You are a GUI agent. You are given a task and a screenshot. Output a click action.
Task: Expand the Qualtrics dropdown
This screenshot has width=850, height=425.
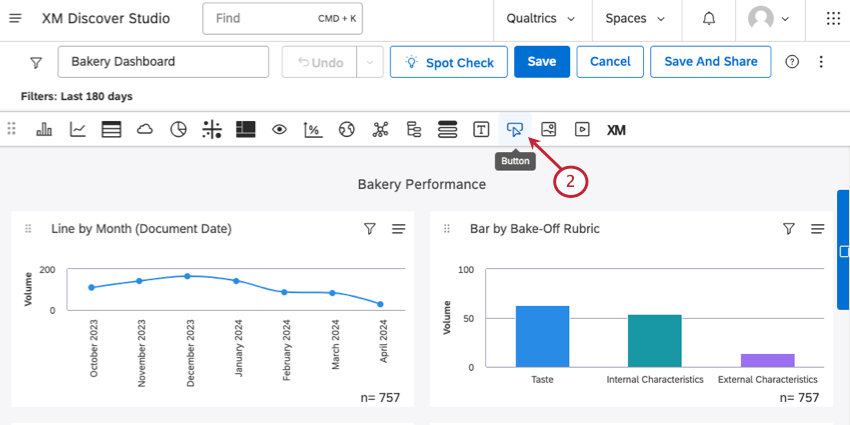coord(541,19)
